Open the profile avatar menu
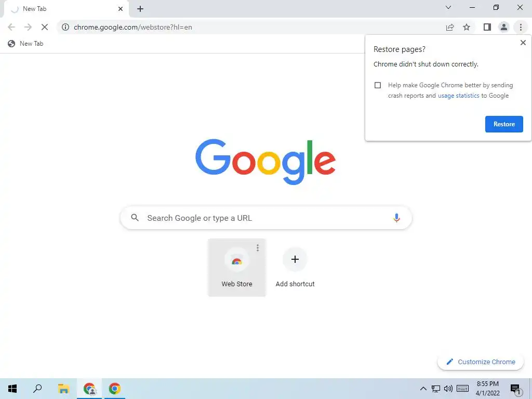 (x=504, y=27)
